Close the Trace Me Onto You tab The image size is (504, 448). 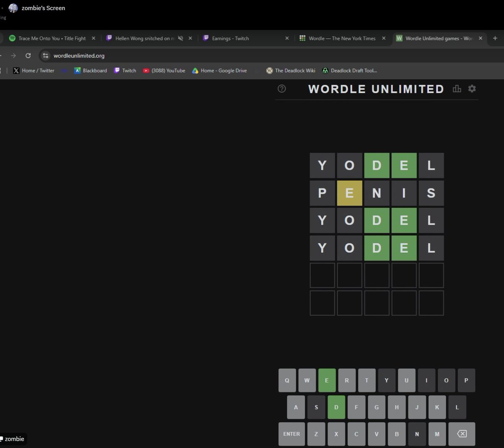pos(93,38)
